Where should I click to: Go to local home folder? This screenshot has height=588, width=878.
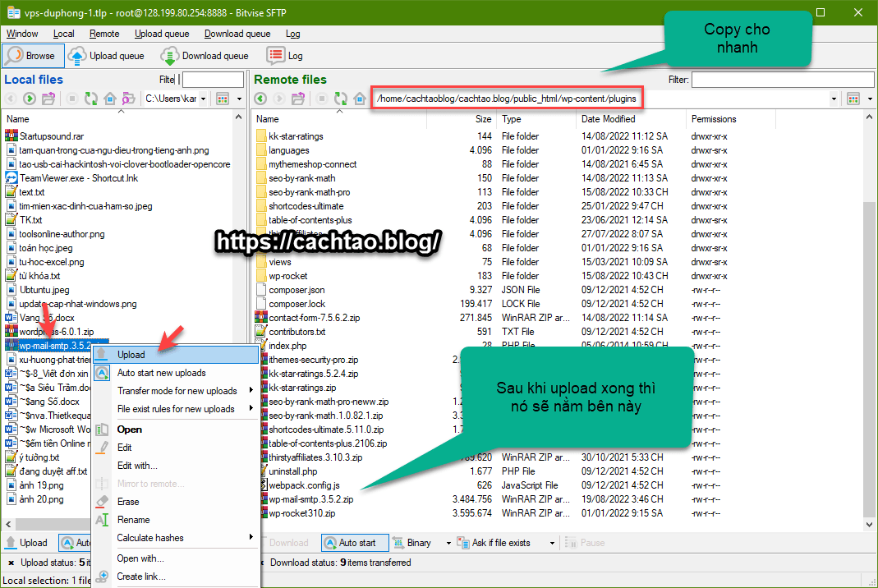coord(110,99)
